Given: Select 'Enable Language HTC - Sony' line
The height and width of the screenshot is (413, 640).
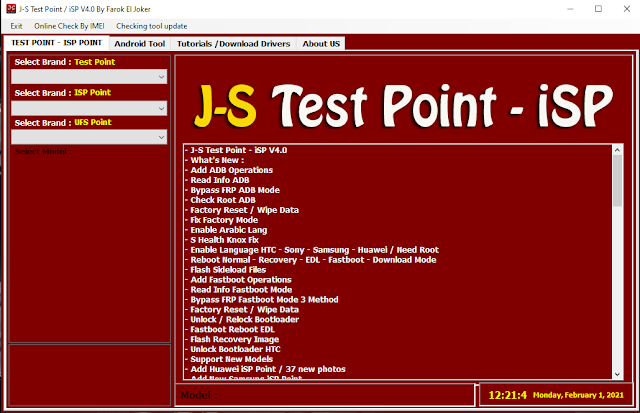Looking at the screenshot, I should 314,250.
